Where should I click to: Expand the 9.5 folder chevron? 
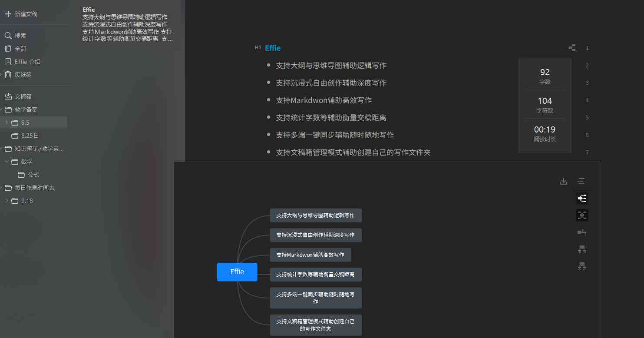point(7,123)
